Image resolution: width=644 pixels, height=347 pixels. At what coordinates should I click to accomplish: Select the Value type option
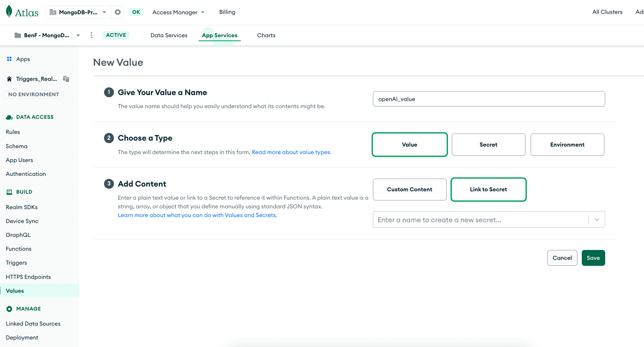tap(409, 145)
